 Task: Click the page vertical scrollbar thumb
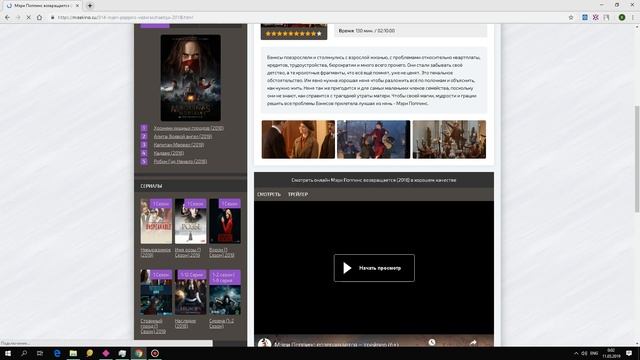coord(637,158)
